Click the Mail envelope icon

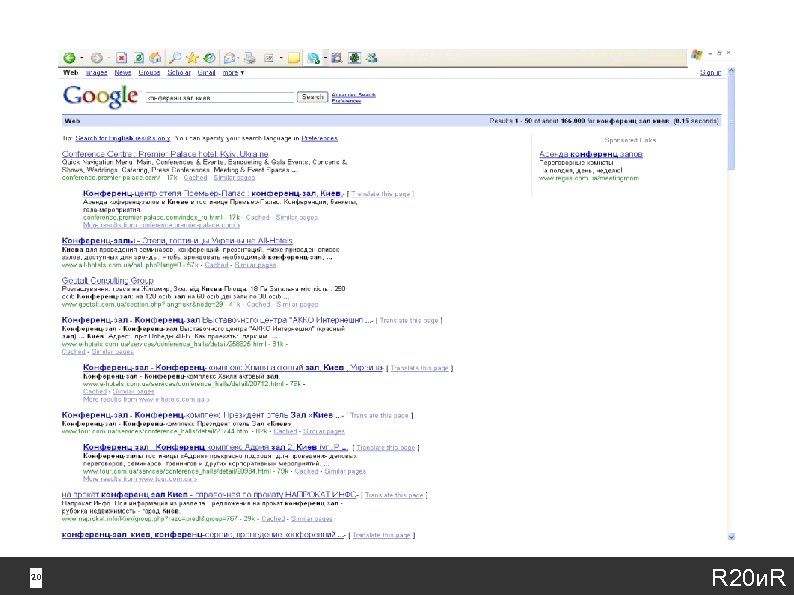(x=229, y=58)
